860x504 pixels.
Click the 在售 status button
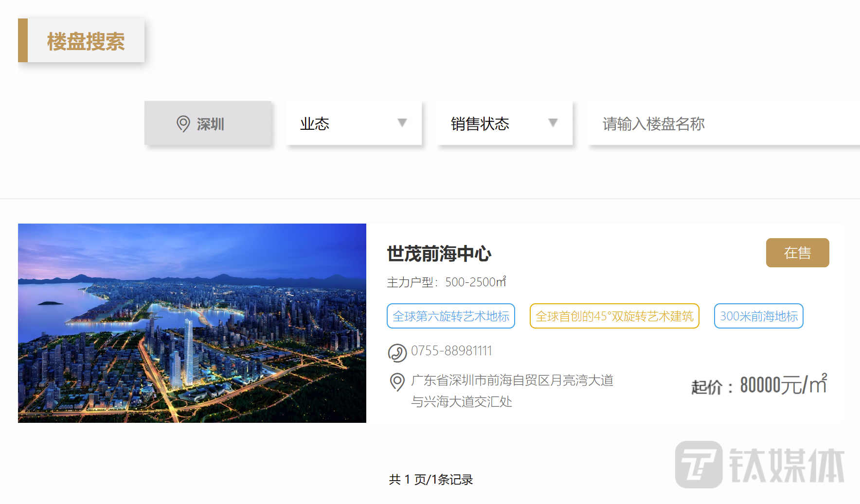point(797,253)
